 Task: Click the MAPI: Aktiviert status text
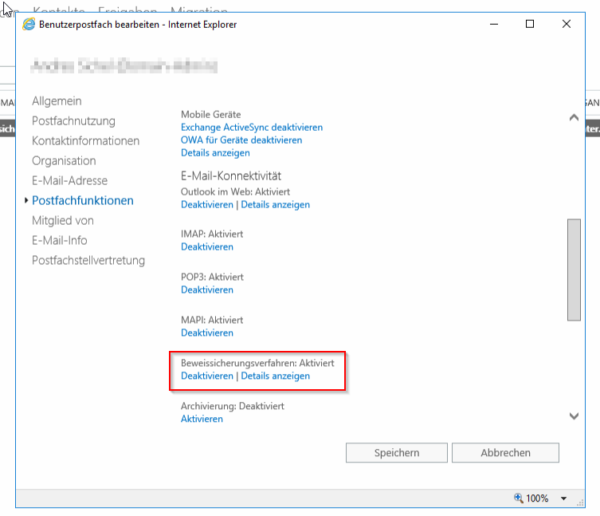pos(212,320)
